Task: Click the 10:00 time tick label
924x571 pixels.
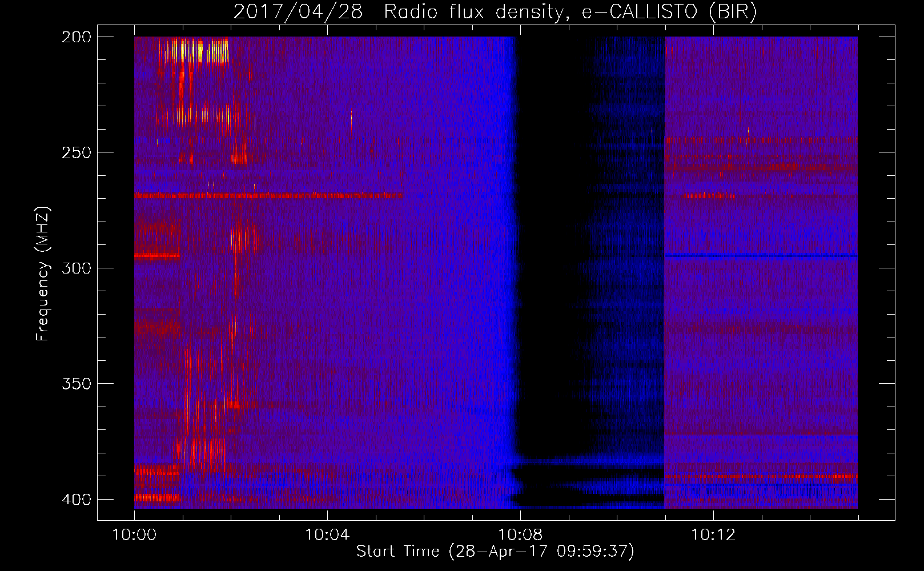Action: [x=134, y=534]
